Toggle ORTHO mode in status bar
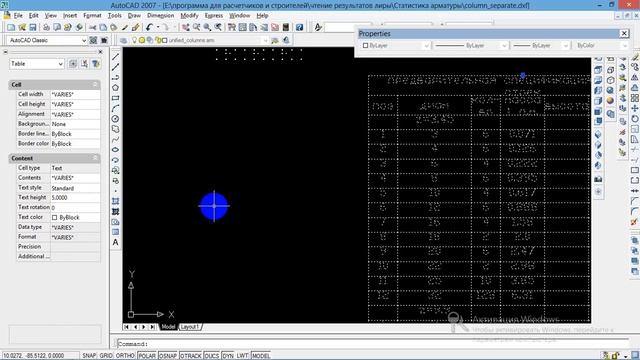The width and height of the screenshot is (640, 360). 125,356
